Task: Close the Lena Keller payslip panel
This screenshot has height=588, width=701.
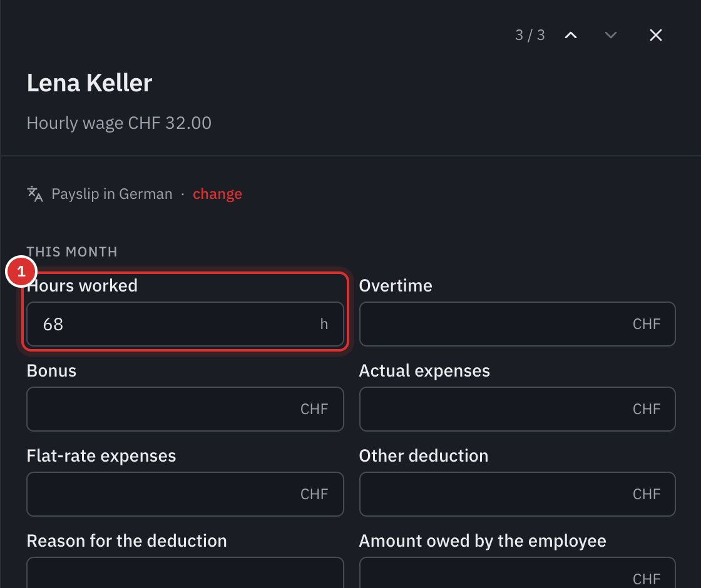Action: [655, 35]
